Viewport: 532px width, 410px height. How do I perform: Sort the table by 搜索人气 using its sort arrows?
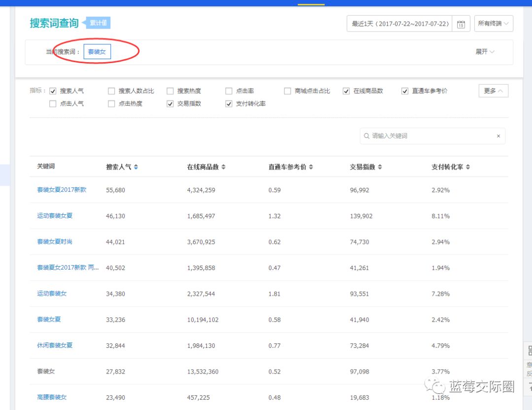(x=136, y=167)
